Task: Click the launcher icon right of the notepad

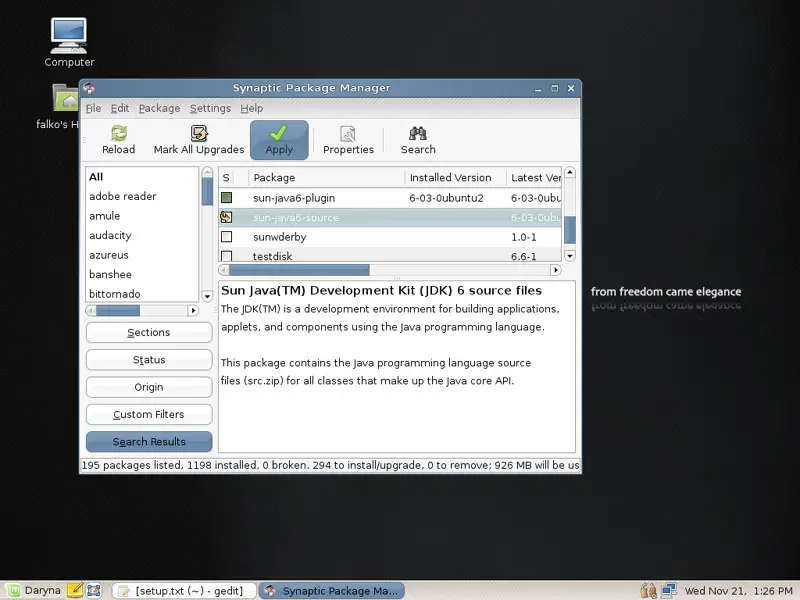Action: (93, 590)
